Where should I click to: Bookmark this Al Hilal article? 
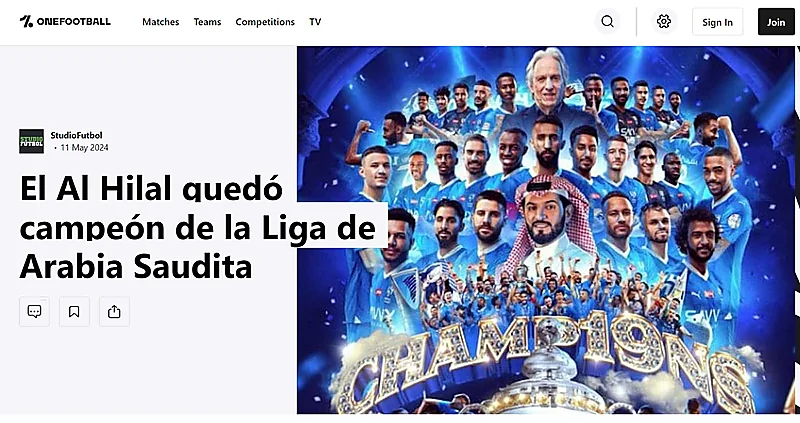point(74,311)
